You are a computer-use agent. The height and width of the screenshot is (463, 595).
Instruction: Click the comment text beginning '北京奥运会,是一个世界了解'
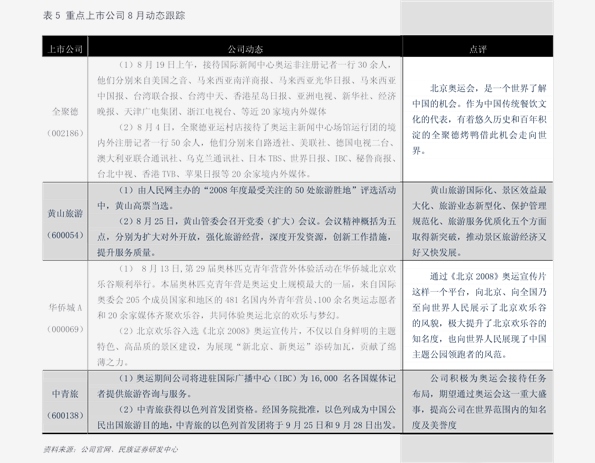tap(488, 88)
